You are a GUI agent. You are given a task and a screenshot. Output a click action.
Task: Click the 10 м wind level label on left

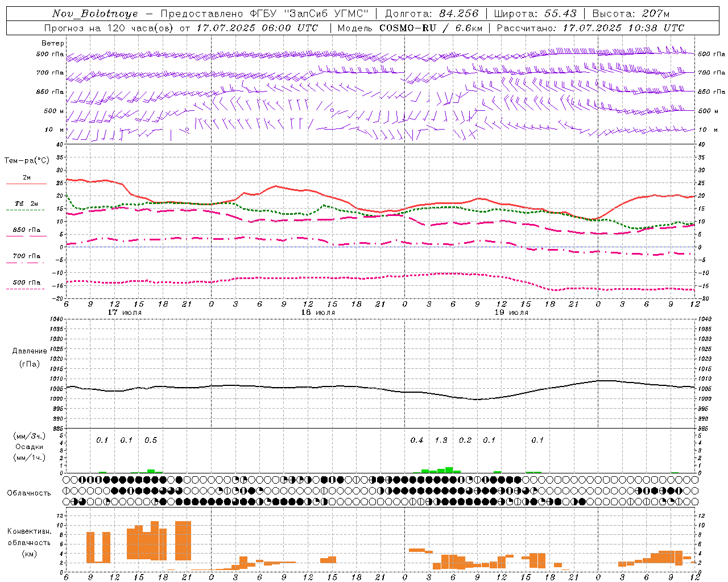coord(55,130)
